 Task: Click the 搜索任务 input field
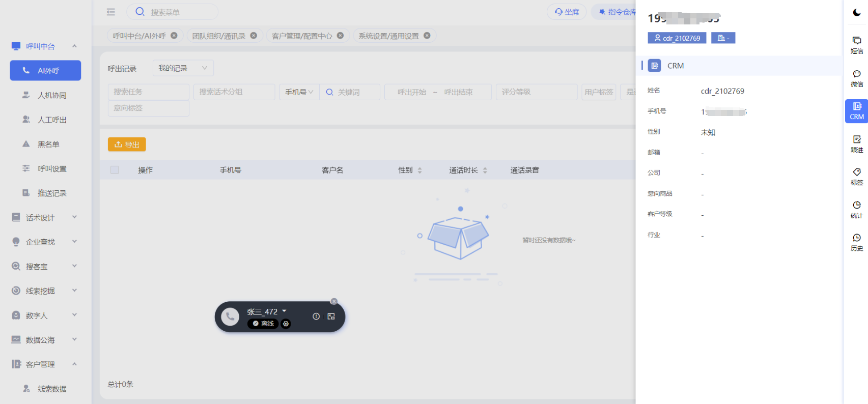[148, 92]
